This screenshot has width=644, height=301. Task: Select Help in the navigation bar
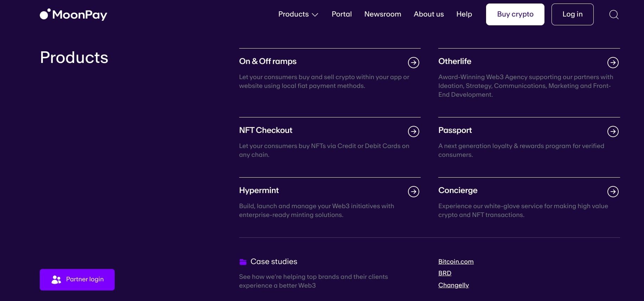pyautogui.click(x=464, y=14)
